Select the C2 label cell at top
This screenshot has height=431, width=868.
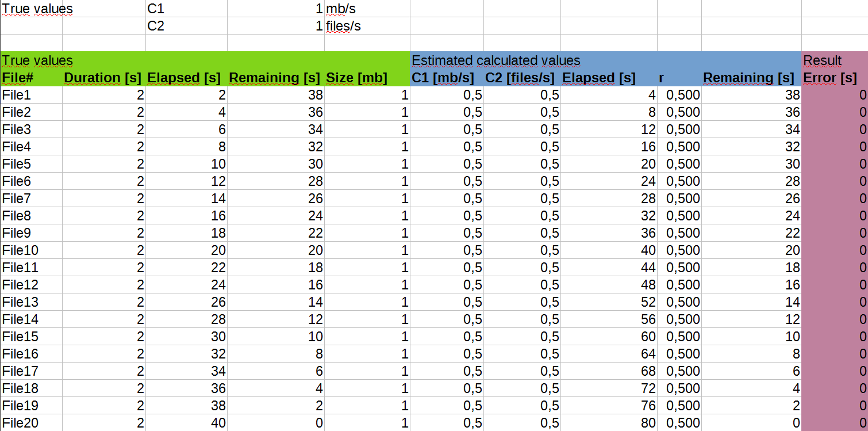(x=186, y=26)
